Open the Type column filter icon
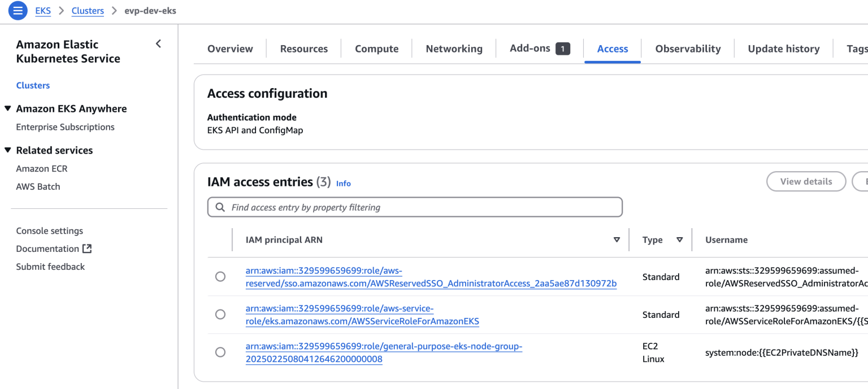The image size is (868, 389). tap(680, 239)
